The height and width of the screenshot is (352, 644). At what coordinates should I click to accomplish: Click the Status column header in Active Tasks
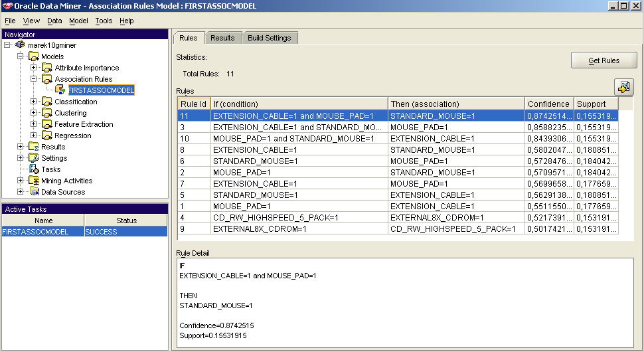click(x=126, y=220)
